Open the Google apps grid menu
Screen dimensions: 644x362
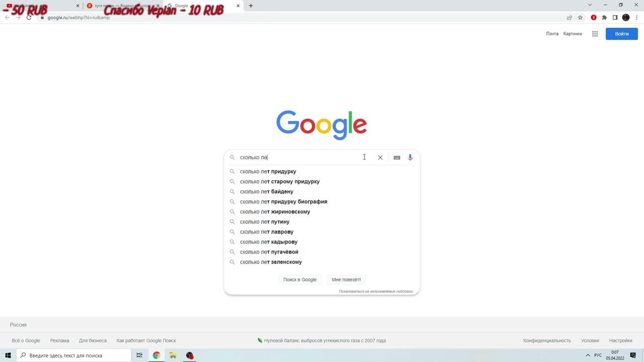[595, 34]
